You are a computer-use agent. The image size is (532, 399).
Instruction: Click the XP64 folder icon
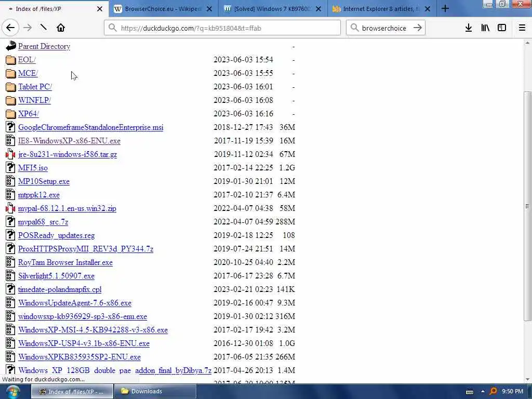10,114
